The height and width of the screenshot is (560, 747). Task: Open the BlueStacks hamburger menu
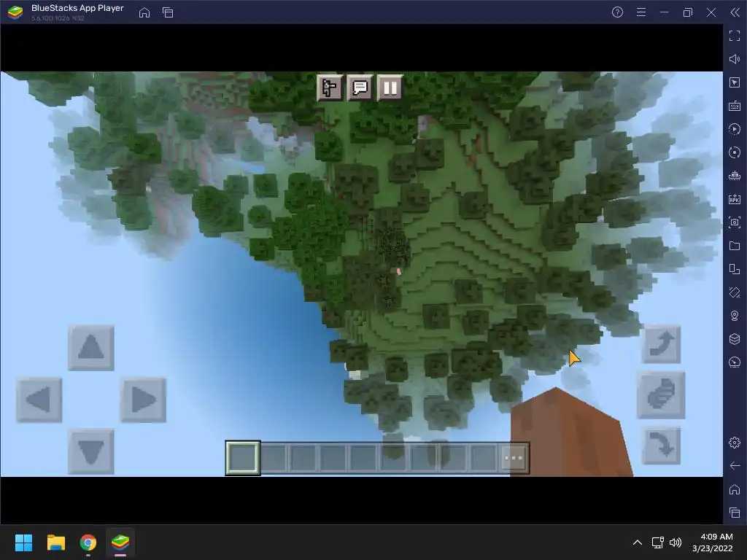[x=641, y=12]
